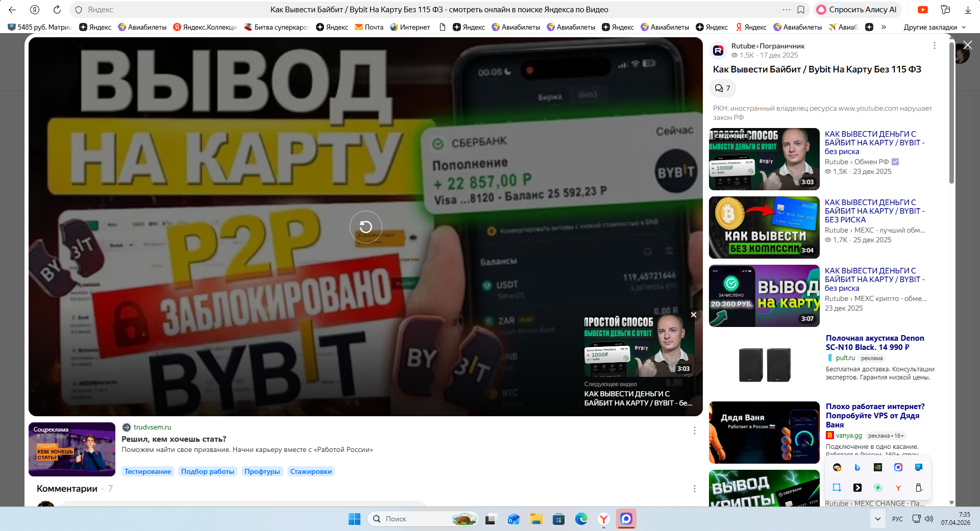Click the NVIDIA icon in the tray popup

tap(878, 467)
